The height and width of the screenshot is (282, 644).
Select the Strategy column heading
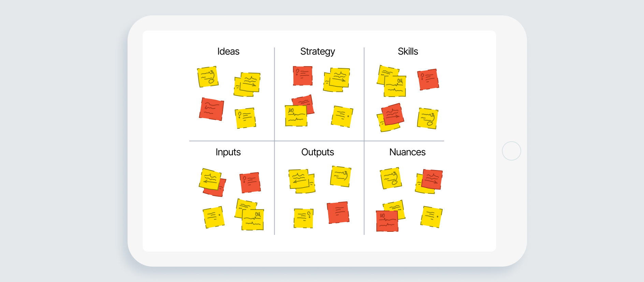(x=318, y=52)
